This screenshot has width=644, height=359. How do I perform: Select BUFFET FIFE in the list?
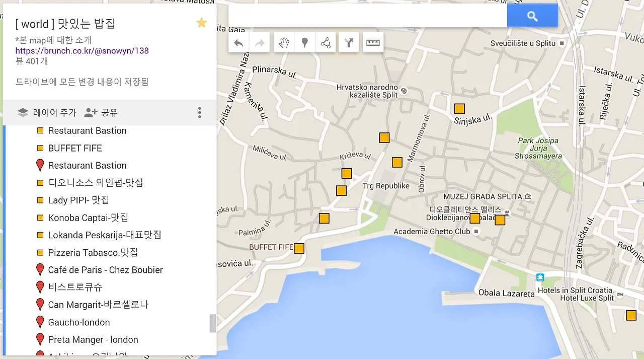click(75, 148)
